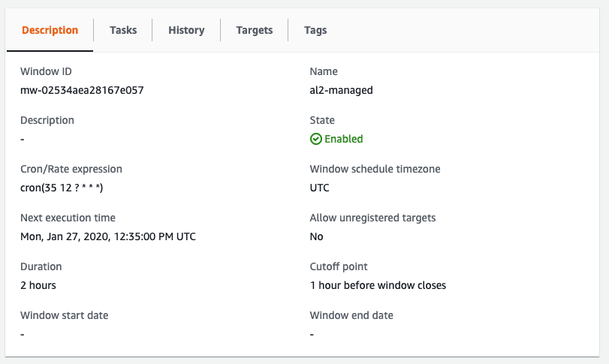Click the green Enabled checkmark icon
The image size is (609, 364).
point(315,139)
